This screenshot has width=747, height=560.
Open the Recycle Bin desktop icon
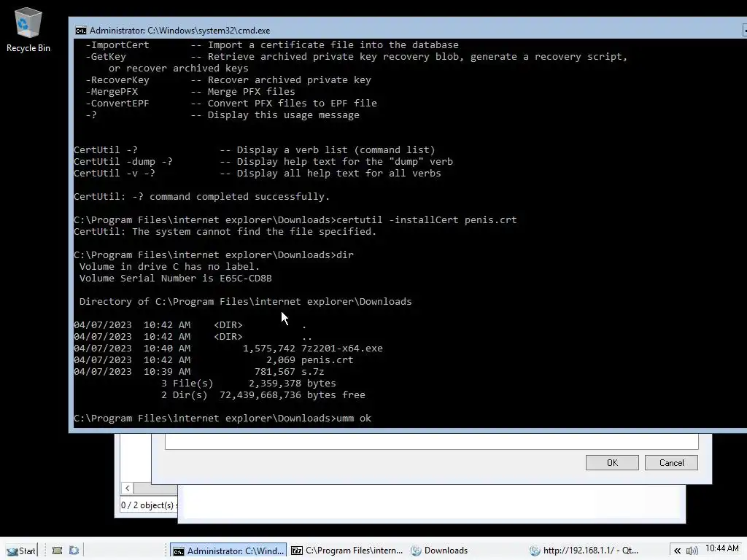pyautogui.click(x=28, y=30)
